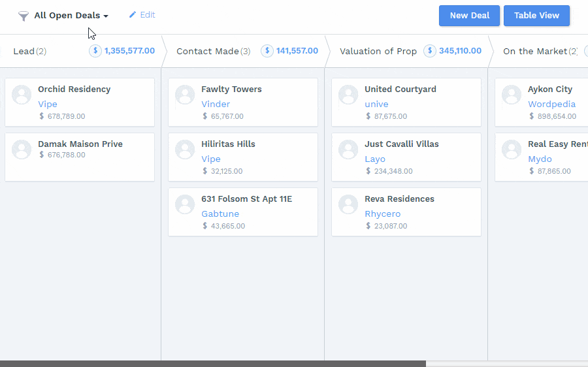Click the Fawlty Towers avatar icon
This screenshot has height=367, width=588.
pos(185,95)
